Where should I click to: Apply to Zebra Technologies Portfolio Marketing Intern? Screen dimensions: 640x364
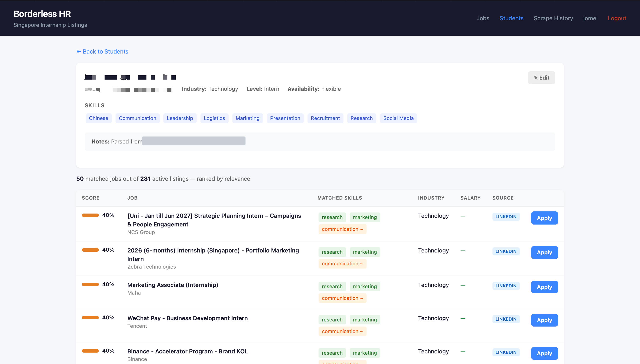544,252
